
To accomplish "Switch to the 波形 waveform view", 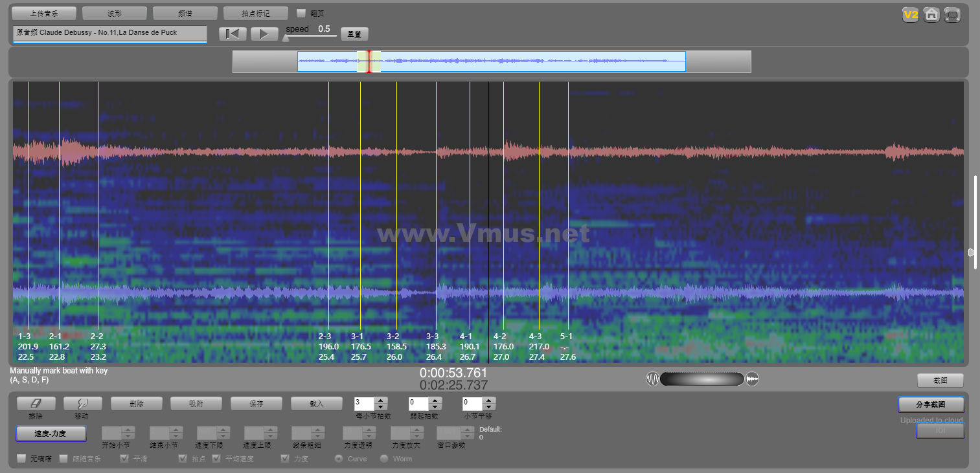I will click(114, 14).
